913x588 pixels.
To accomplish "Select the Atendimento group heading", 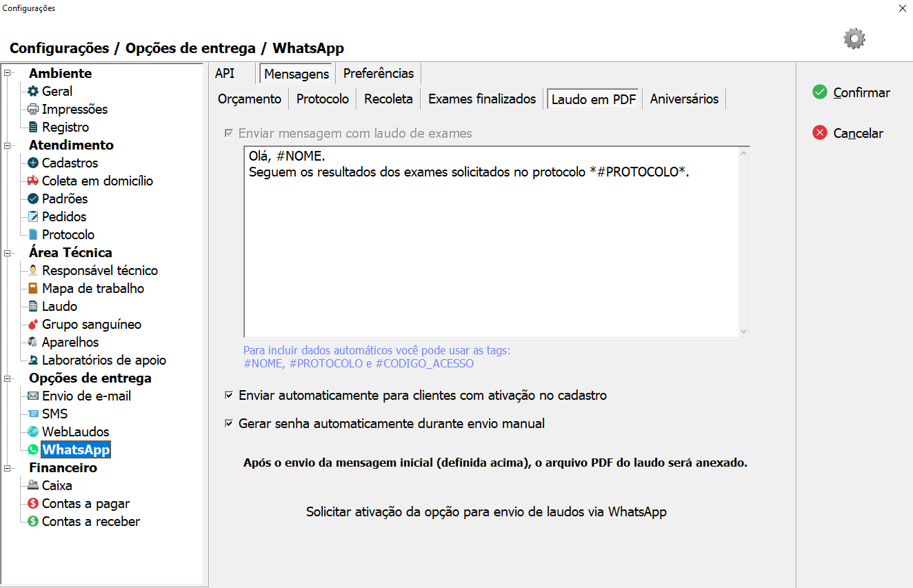I will click(x=71, y=145).
